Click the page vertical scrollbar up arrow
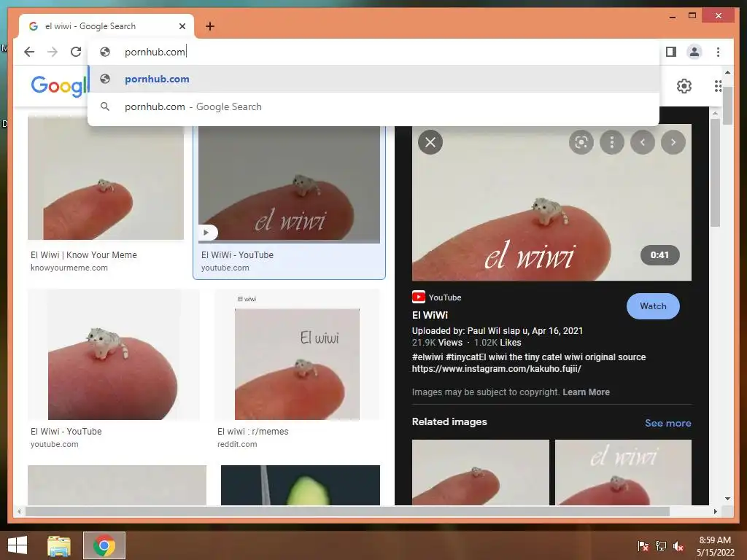 pyautogui.click(x=727, y=72)
